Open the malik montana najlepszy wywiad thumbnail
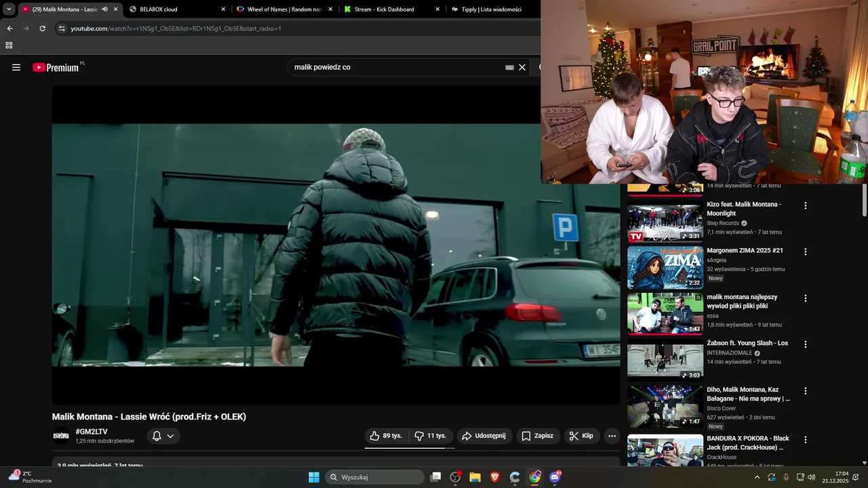 pos(665,314)
